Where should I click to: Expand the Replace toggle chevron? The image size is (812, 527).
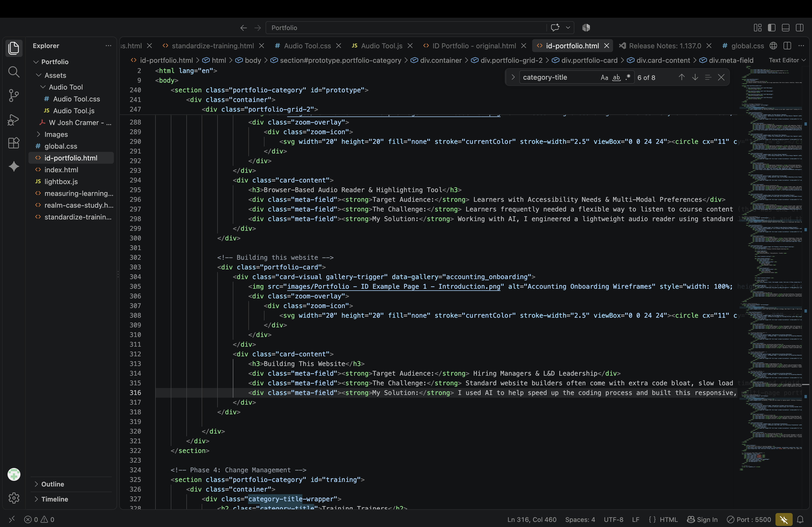[x=512, y=77]
